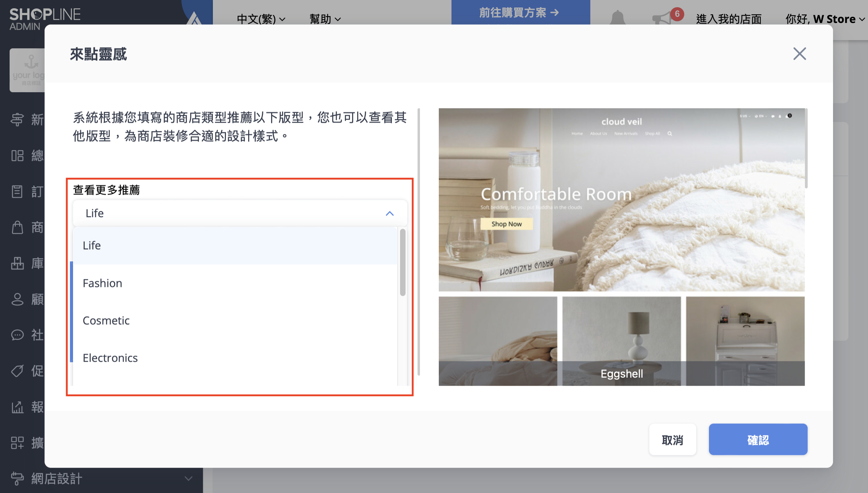868x493 pixels.
Task: Click the notification bell icon
Action: (x=617, y=17)
